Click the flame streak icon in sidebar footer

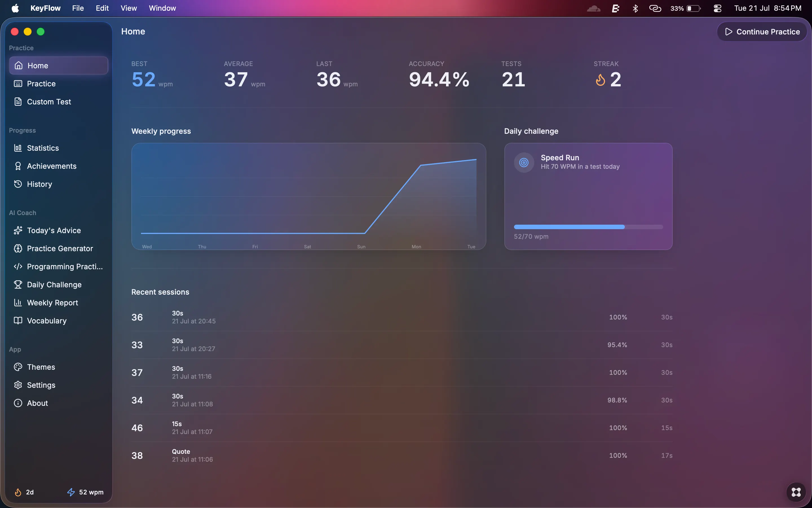click(18, 492)
